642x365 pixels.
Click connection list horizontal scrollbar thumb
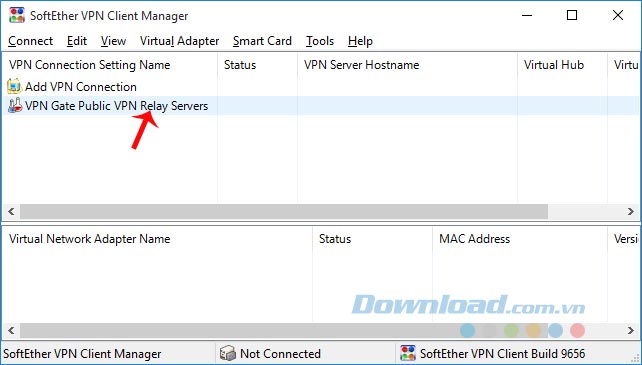tap(284, 212)
